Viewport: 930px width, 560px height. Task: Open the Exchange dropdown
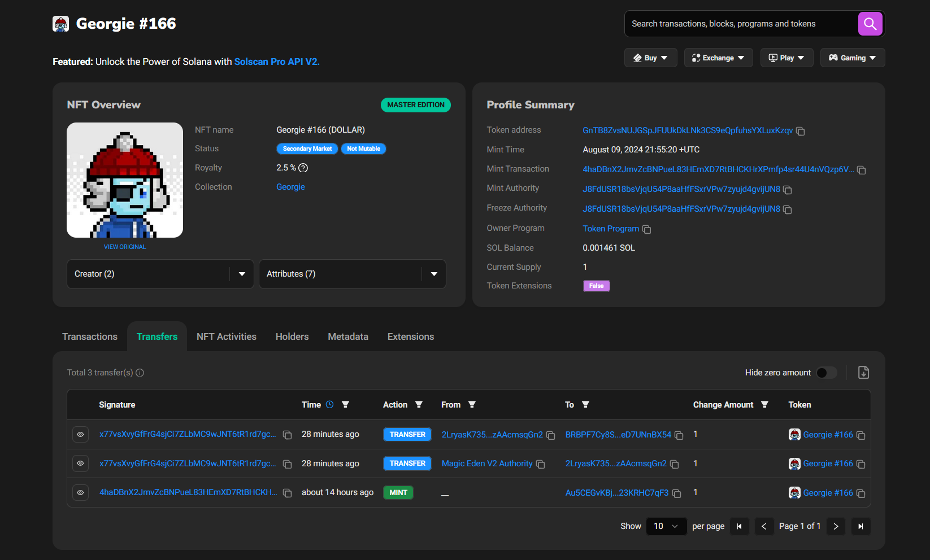tap(718, 58)
